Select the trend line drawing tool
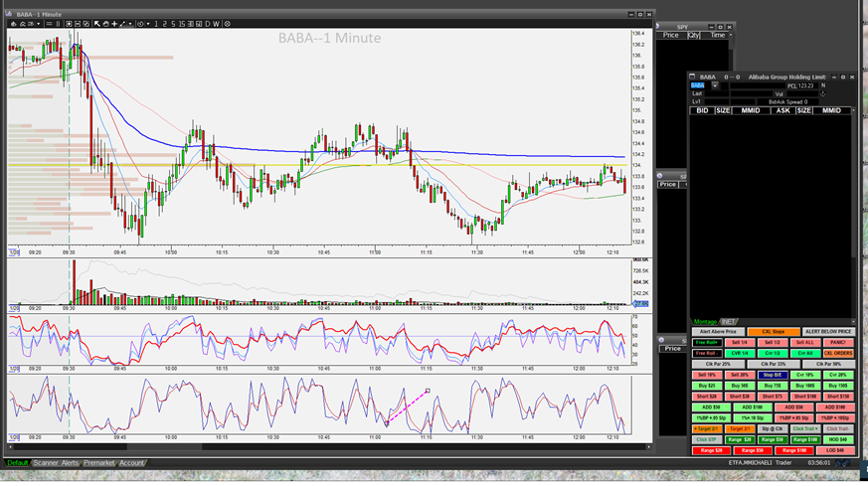Image resolution: width=868 pixels, height=486 pixels. (x=123, y=24)
